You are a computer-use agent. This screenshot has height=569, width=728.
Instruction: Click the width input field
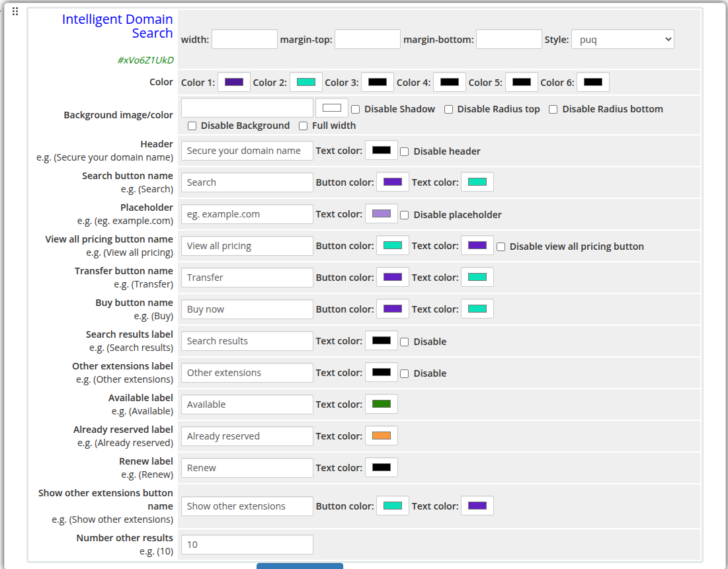(244, 38)
